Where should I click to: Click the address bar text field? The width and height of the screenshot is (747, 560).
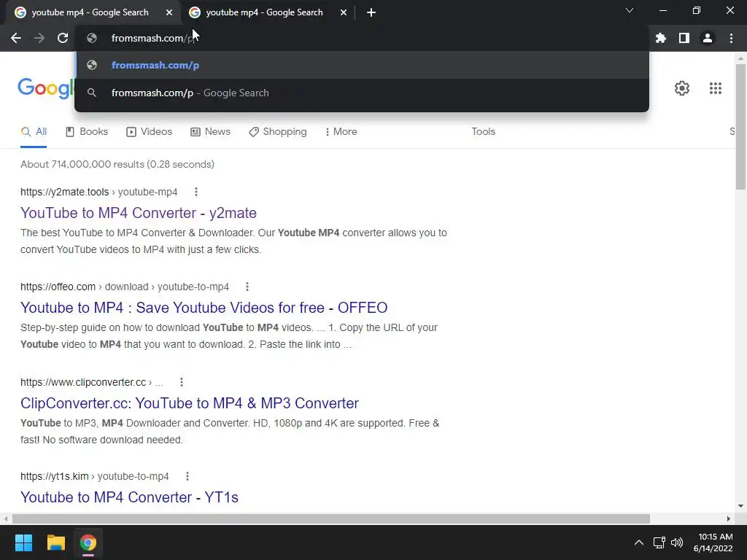[362, 38]
